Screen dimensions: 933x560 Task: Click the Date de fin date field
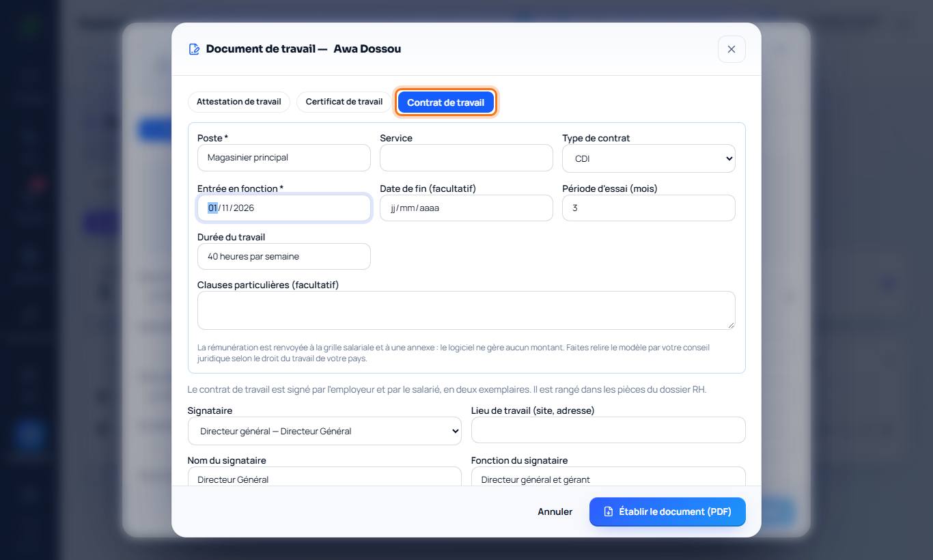466,208
